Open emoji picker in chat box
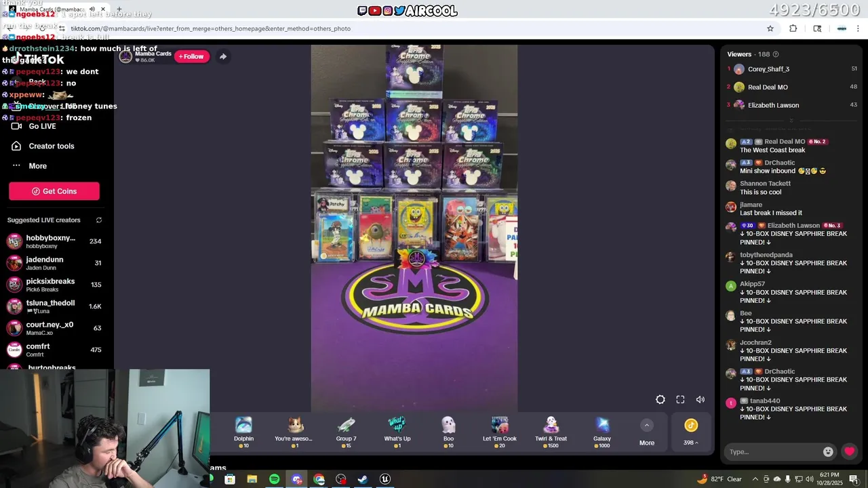The height and width of the screenshot is (488, 868). tap(828, 452)
